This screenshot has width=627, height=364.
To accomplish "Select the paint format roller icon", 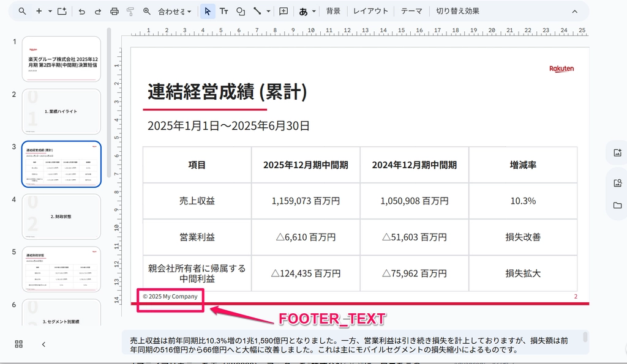I will coord(130,11).
